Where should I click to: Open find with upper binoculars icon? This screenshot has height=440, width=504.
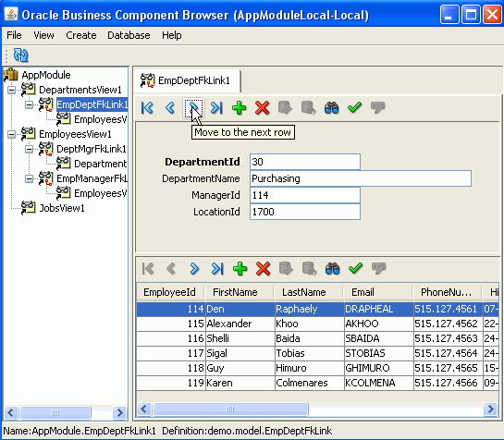(x=331, y=108)
